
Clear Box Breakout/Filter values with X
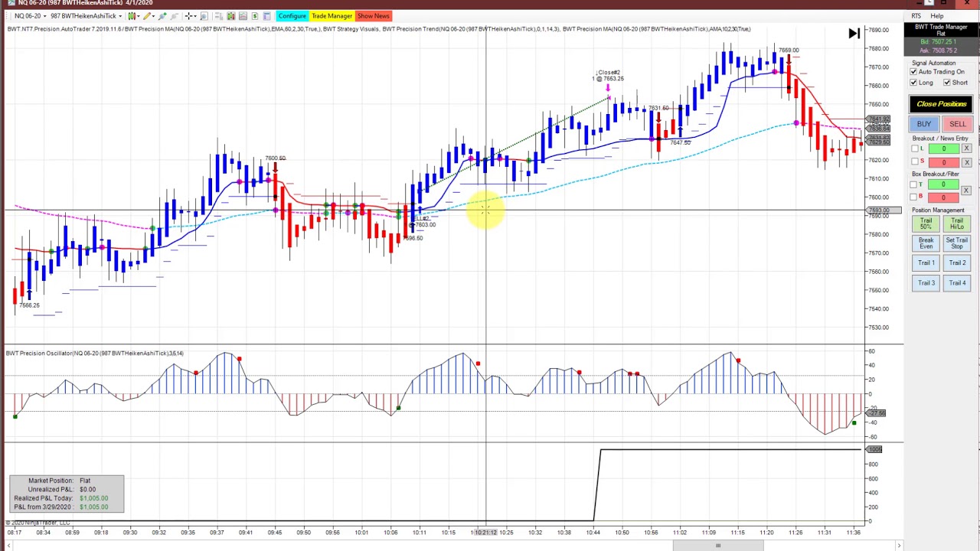965,190
